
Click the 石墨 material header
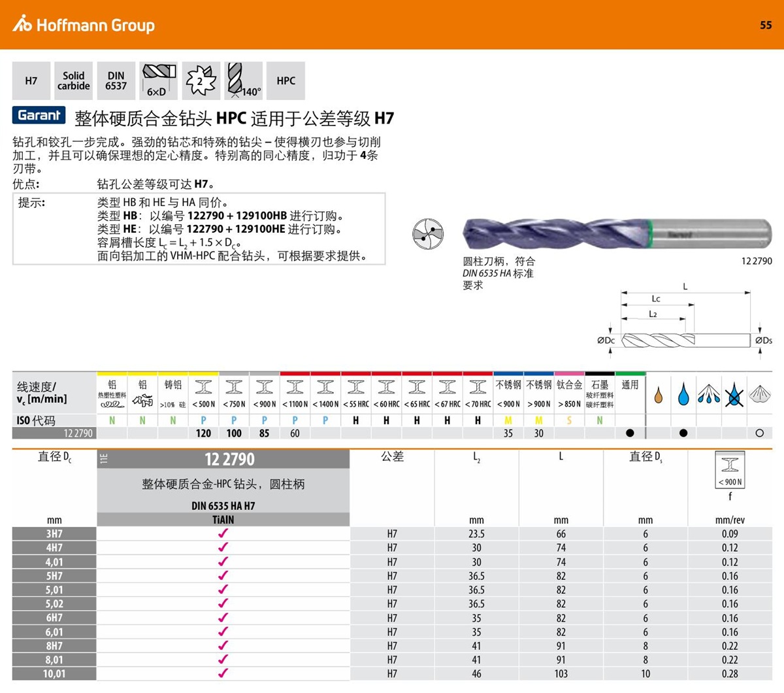[x=600, y=385]
